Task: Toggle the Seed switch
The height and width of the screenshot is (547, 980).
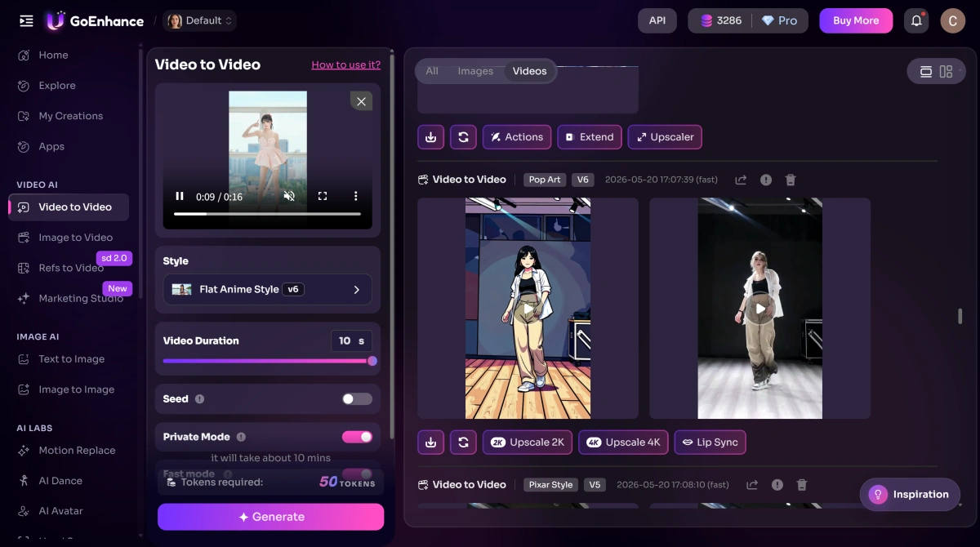Action: pos(357,399)
